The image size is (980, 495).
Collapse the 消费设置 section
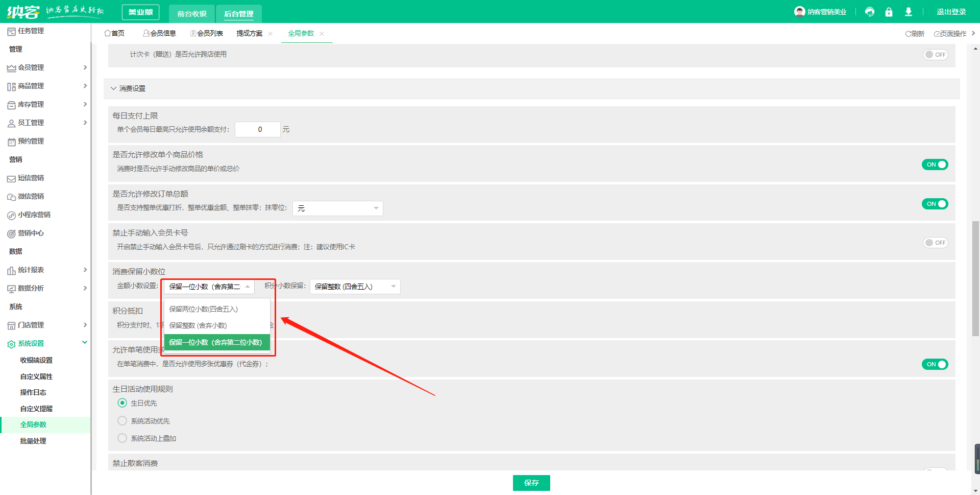(113, 88)
